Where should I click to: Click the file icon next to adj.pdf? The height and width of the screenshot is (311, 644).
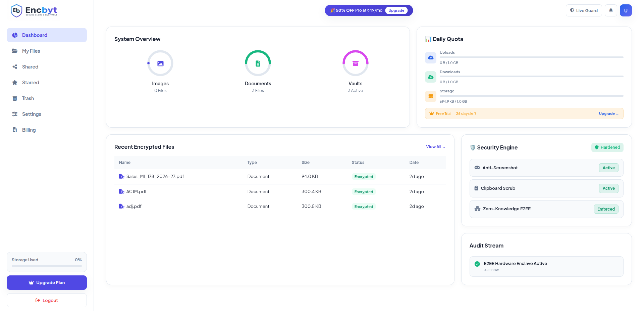pyautogui.click(x=121, y=206)
